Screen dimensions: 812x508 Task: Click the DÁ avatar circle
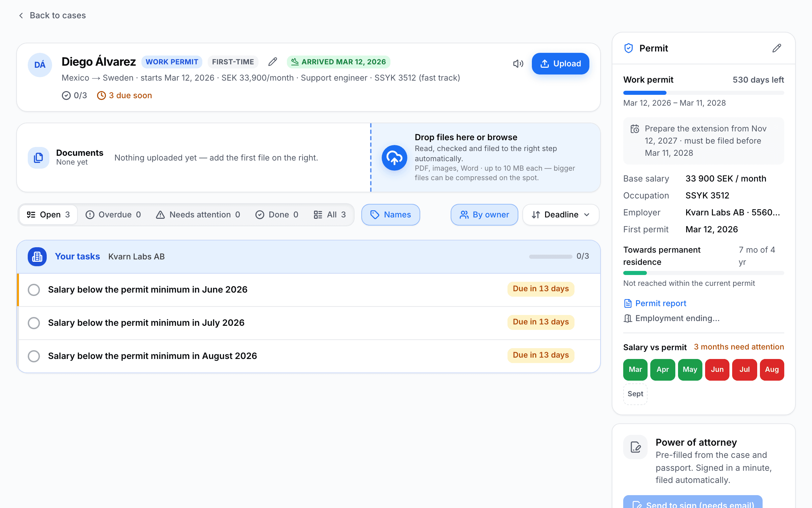point(40,65)
